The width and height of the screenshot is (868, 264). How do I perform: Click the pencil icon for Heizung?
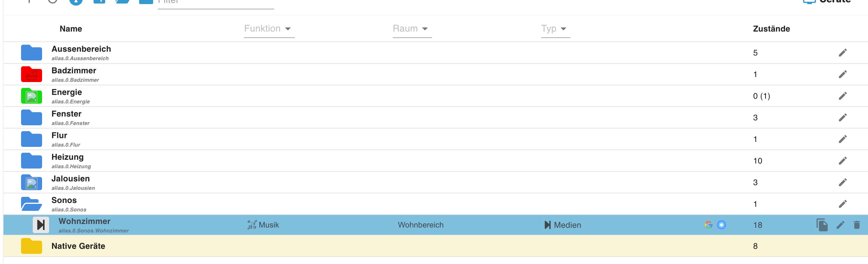pyautogui.click(x=842, y=161)
